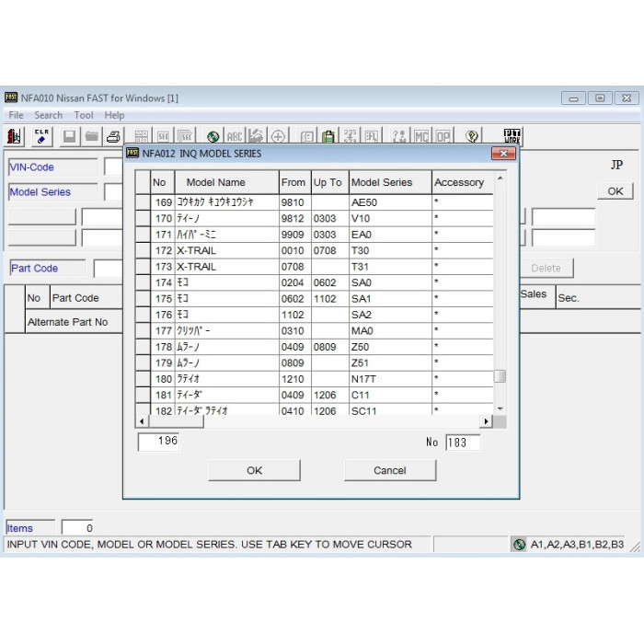Click the Accessory column header

pos(463,182)
